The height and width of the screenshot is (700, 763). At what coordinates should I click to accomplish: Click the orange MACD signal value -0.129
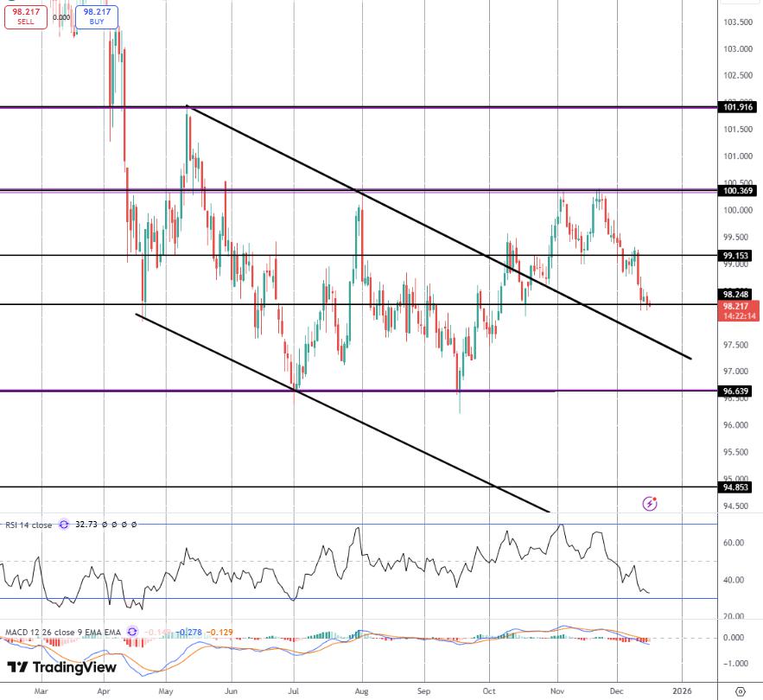point(219,632)
